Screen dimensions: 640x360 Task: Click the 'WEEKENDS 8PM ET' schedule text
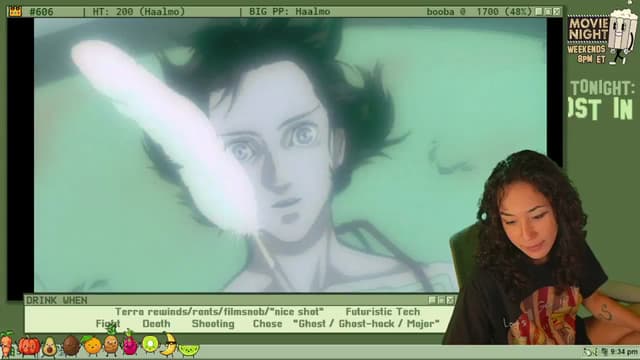pyautogui.click(x=587, y=54)
